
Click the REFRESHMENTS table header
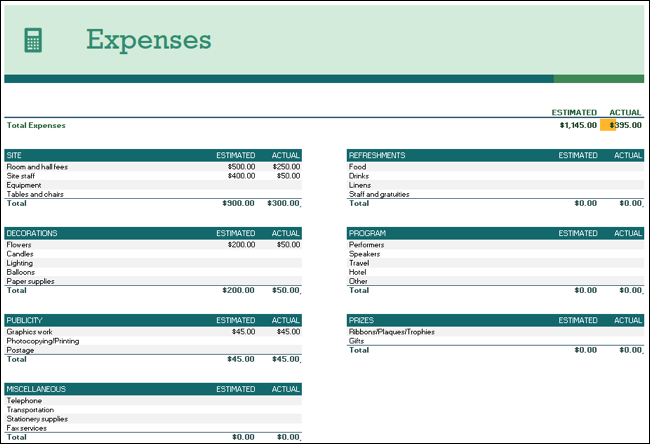(x=495, y=155)
